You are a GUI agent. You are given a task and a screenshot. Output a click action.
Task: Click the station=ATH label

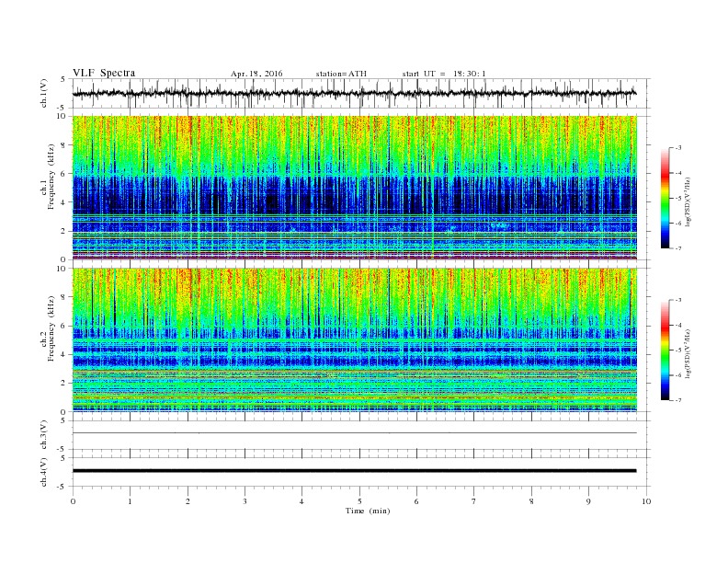click(341, 74)
